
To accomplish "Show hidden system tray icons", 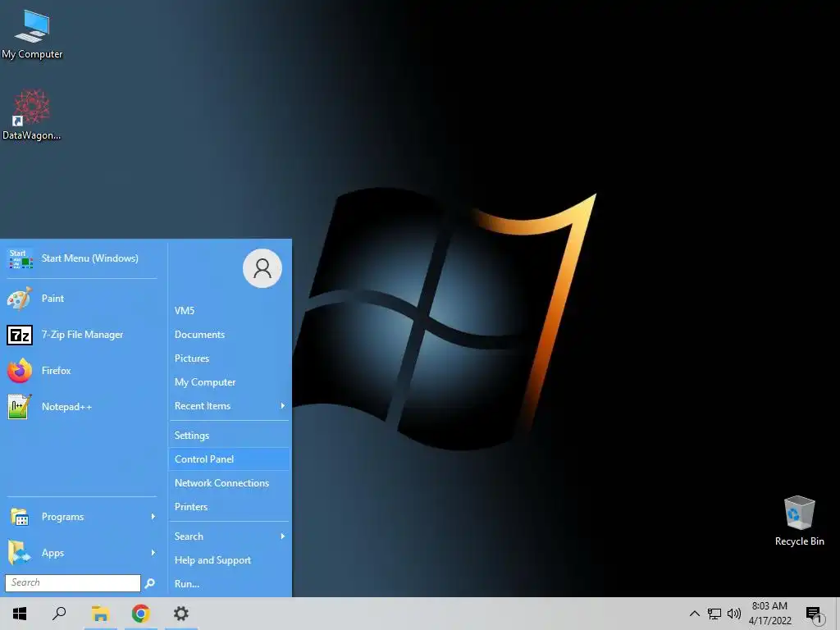I will point(694,614).
